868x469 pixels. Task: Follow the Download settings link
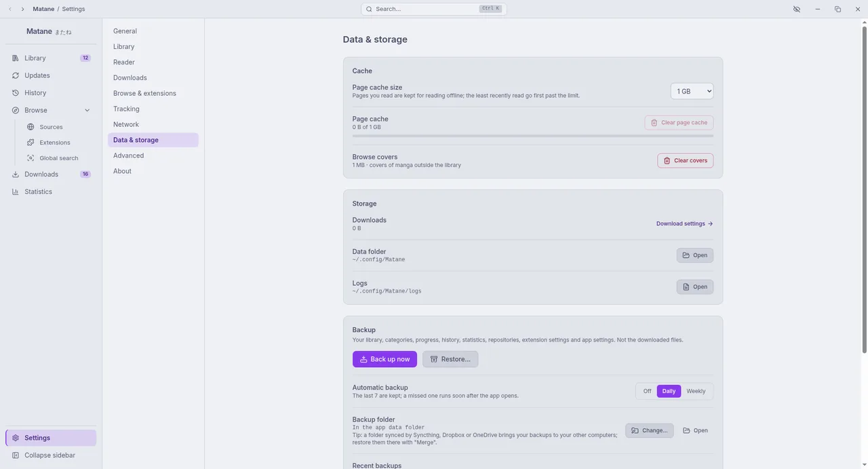pyautogui.click(x=684, y=223)
